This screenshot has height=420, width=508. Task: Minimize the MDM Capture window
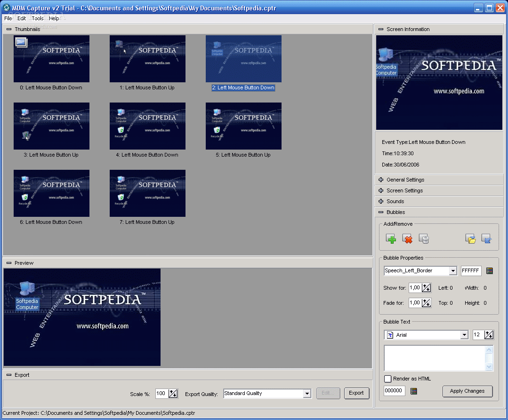tap(478, 8)
